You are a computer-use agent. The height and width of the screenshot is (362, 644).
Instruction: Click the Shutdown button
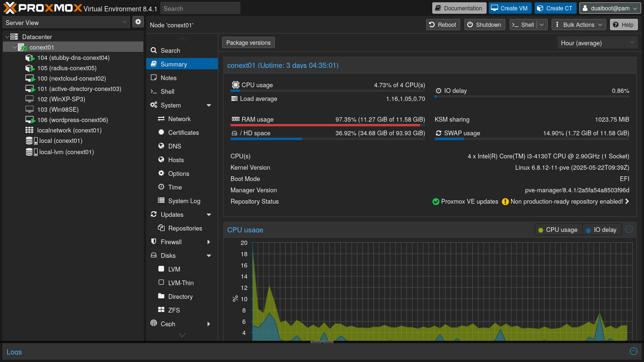[x=485, y=25]
